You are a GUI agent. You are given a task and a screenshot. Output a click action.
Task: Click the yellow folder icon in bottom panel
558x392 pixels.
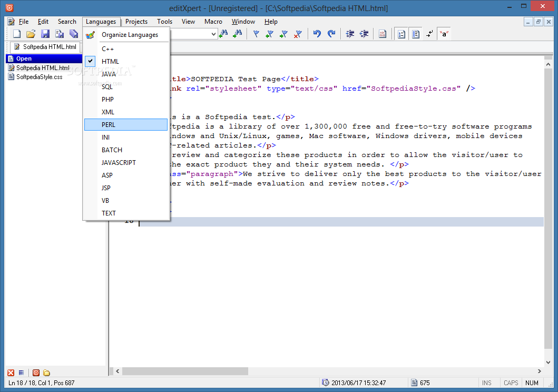(x=46, y=373)
